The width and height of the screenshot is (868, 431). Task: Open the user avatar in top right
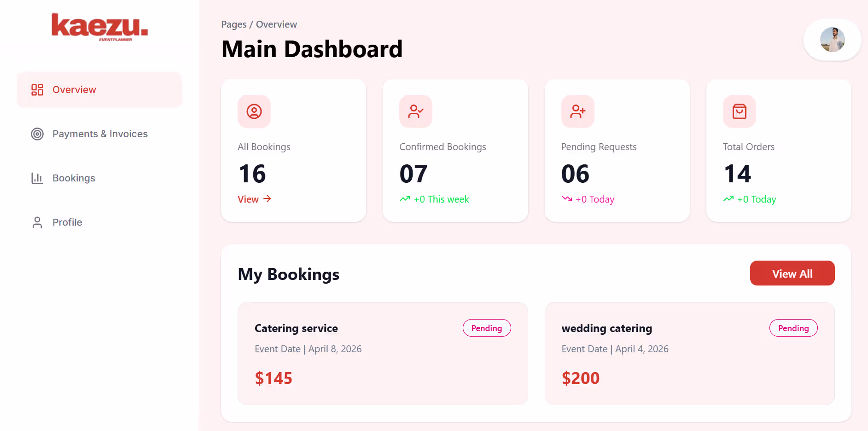833,40
